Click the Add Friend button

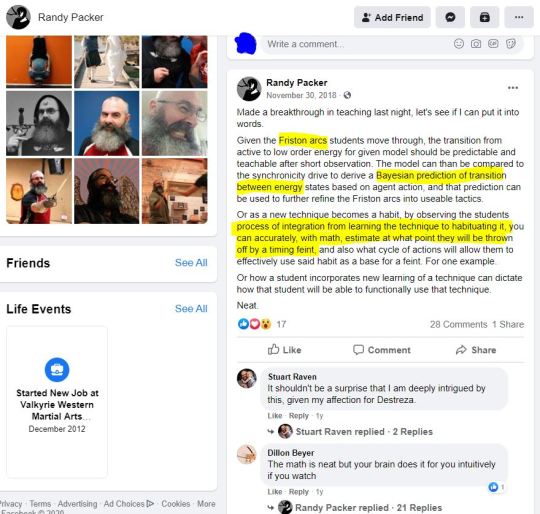coord(392,17)
